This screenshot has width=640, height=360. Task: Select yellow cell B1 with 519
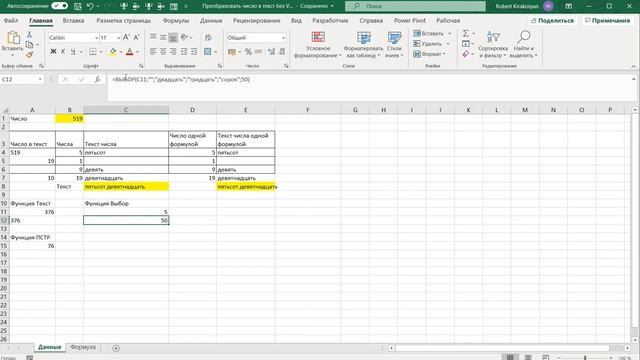[x=69, y=118]
